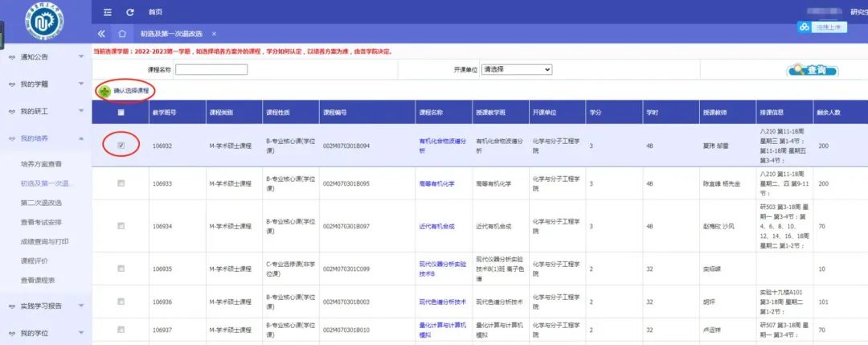Open 成绩查询与打印 in sidebar

coord(44,241)
